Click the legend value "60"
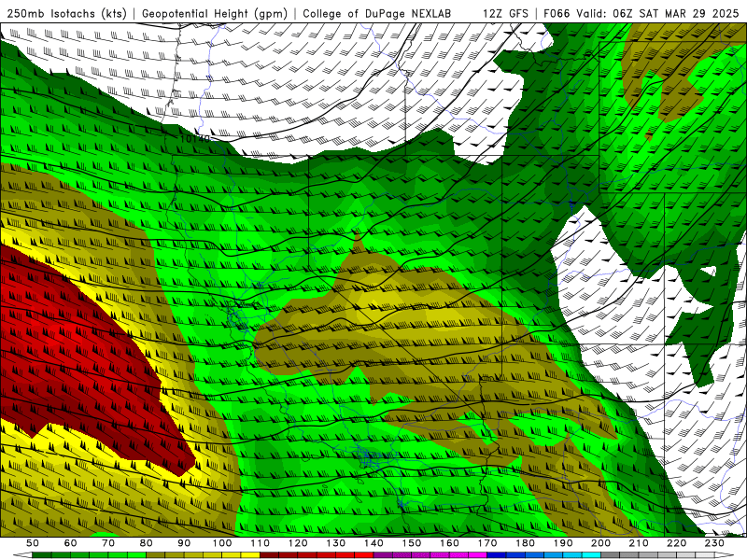Image resolution: width=747 pixels, height=560 pixels. (71, 543)
